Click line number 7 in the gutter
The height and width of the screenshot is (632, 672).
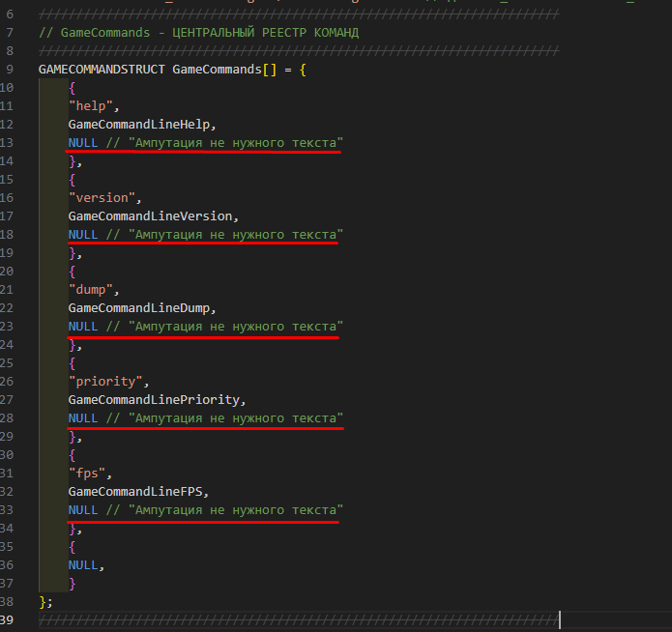pyautogui.click(x=10, y=33)
